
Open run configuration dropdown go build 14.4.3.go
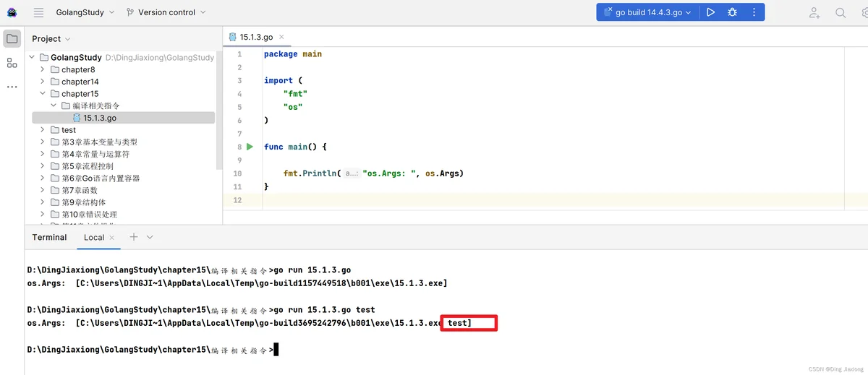(647, 12)
